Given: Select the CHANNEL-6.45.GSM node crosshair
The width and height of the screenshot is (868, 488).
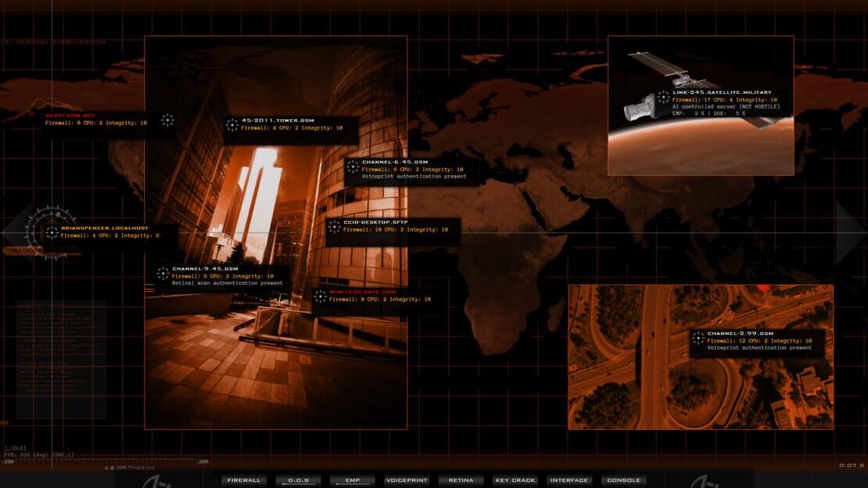Looking at the screenshot, I should (353, 166).
